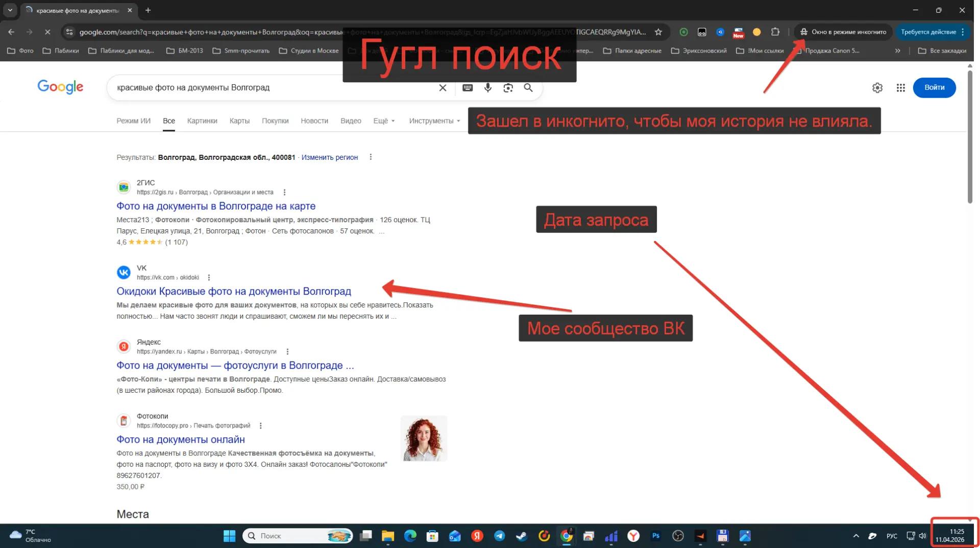Screen dimensions: 980x548
Task: Open the Фотокопи result thumbnail image
Action: click(x=424, y=439)
